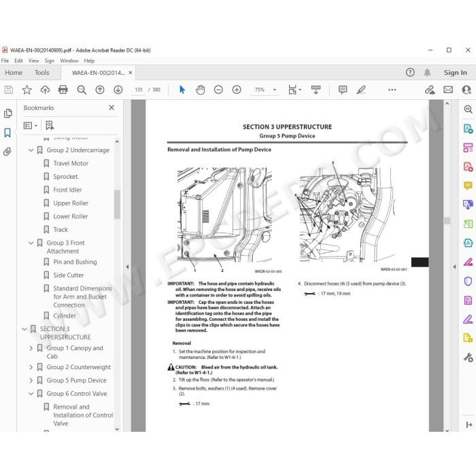
Task: Collapse Group 3 Front Attachment bookmark
Action: [31, 243]
